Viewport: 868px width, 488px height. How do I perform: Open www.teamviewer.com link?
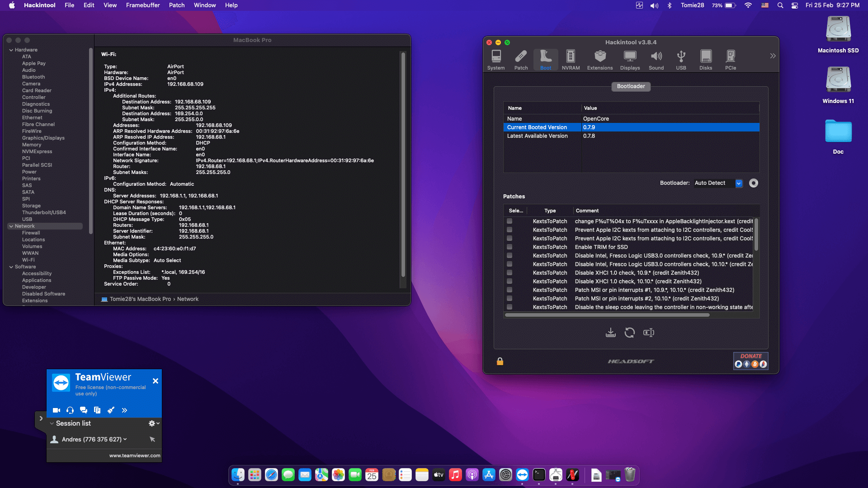pyautogui.click(x=135, y=455)
